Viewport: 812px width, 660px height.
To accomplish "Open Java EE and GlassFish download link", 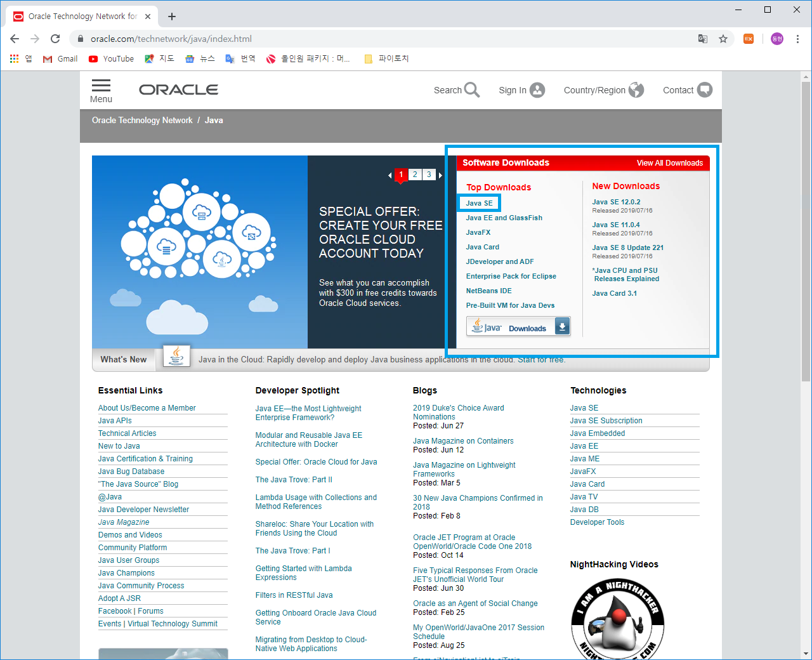I will pos(504,218).
